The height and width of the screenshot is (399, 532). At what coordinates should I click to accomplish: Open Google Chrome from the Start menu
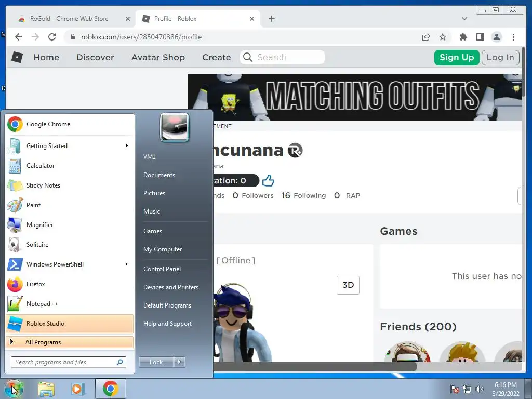(x=70, y=124)
